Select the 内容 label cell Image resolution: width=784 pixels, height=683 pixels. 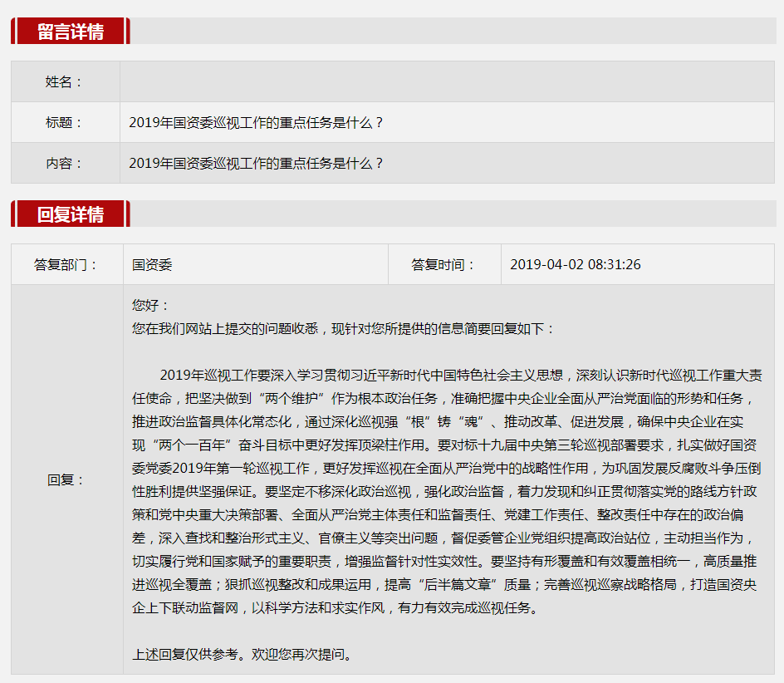(x=65, y=163)
